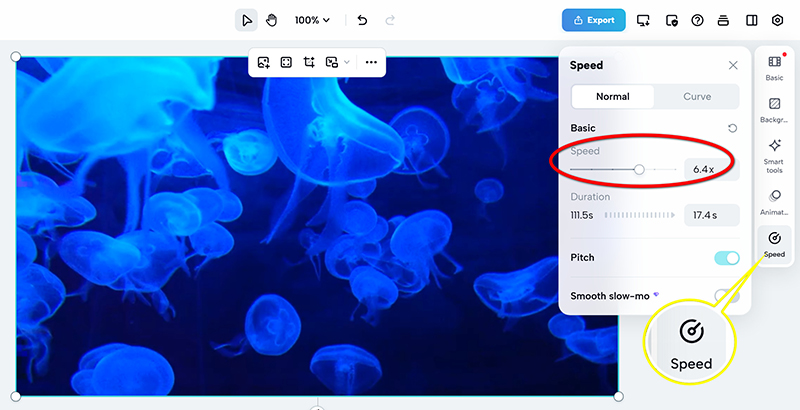Expand the dropdown arrow beside the replace icon
Image resolution: width=800 pixels, height=410 pixels.
[x=347, y=62]
